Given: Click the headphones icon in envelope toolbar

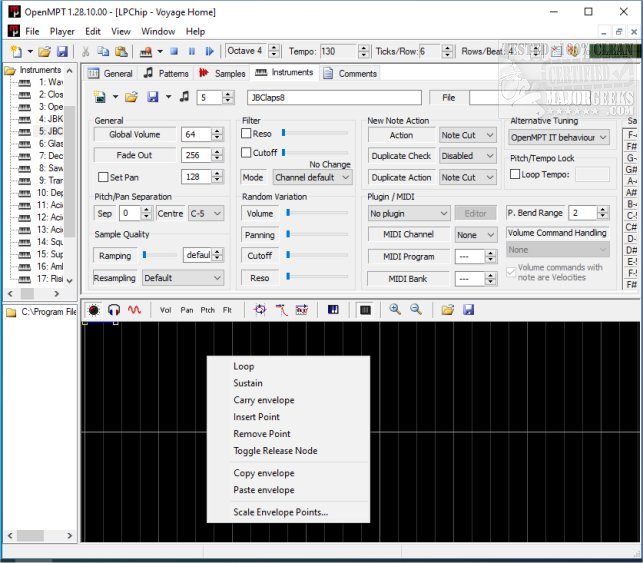Looking at the screenshot, I should pyautogui.click(x=114, y=310).
